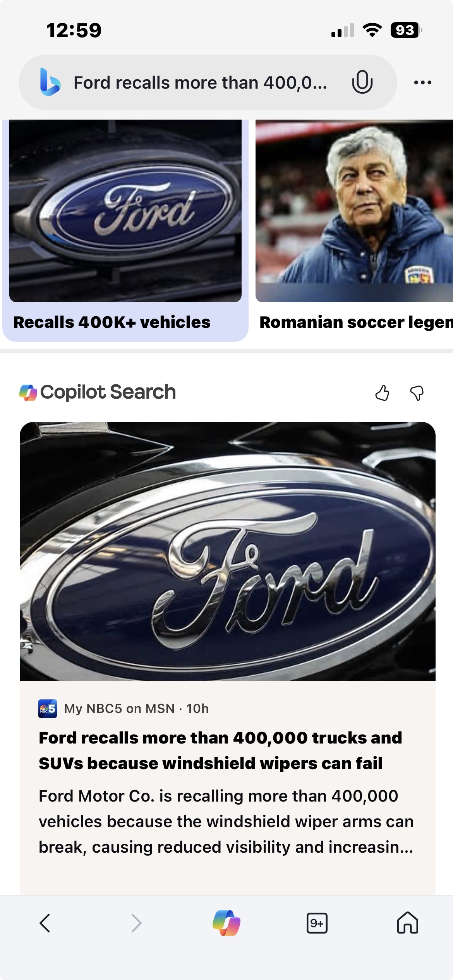Go back with the left arrow
This screenshot has height=980, width=453.
tap(45, 923)
